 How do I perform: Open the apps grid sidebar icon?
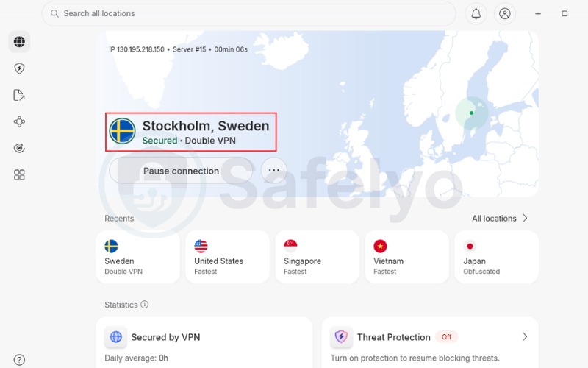tap(19, 174)
